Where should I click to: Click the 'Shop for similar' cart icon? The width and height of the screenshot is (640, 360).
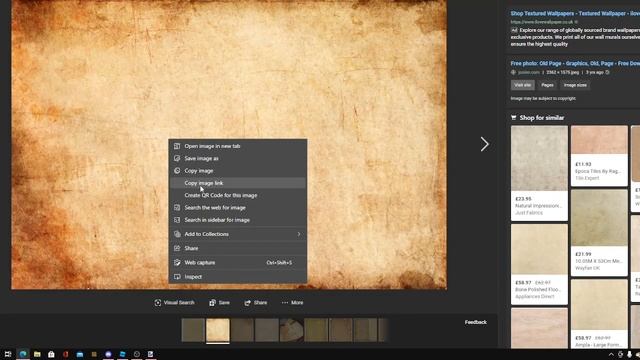click(x=513, y=118)
